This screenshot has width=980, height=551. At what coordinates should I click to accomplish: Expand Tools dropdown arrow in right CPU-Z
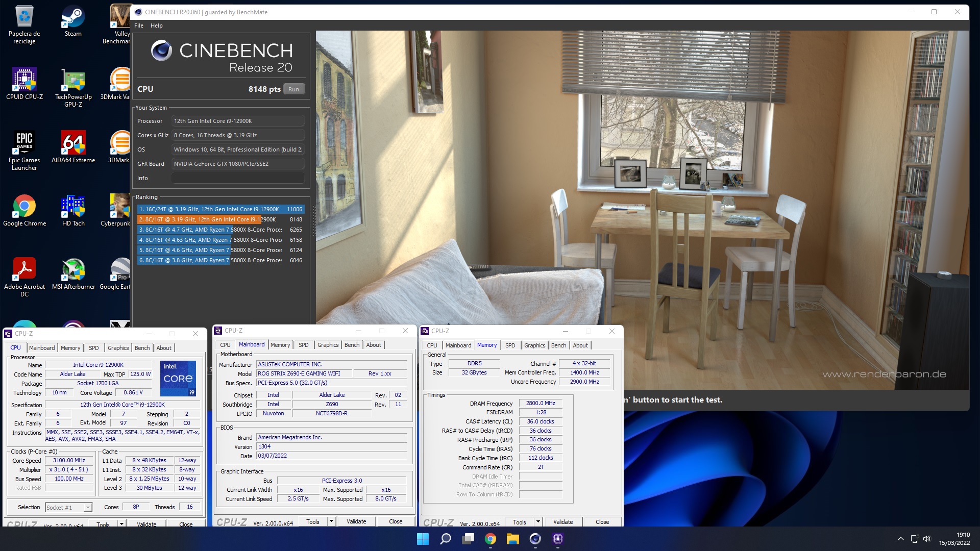[x=538, y=522]
